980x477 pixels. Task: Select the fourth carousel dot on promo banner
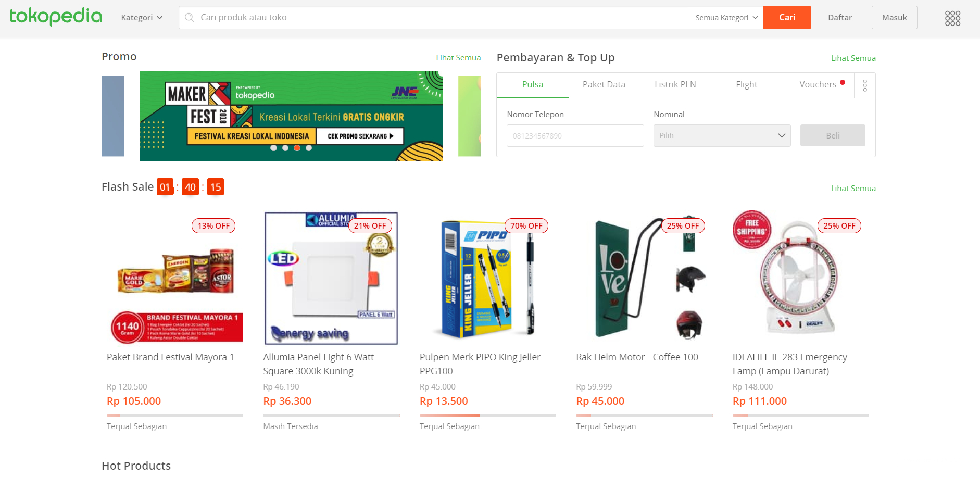[x=309, y=148]
